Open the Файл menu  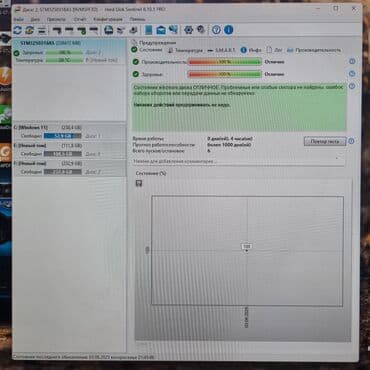[18, 19]
